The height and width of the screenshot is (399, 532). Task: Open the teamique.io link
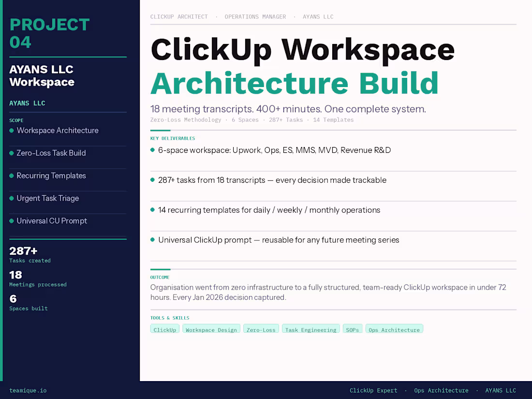click(x=28, y=390)
